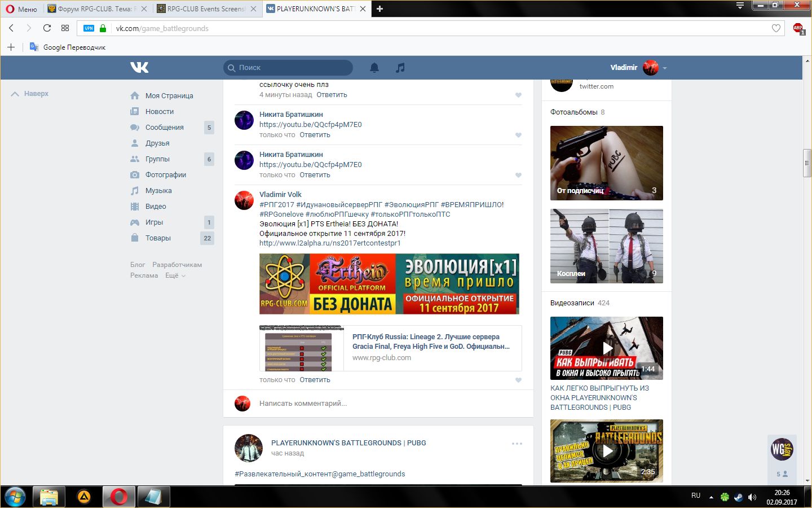Click the browser back arrow

(x=11, y=28)
